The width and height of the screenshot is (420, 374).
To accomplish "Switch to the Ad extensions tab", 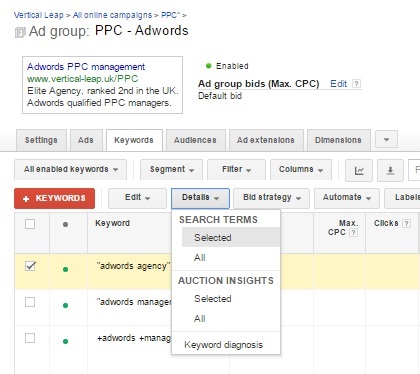I will coord(266,140).
